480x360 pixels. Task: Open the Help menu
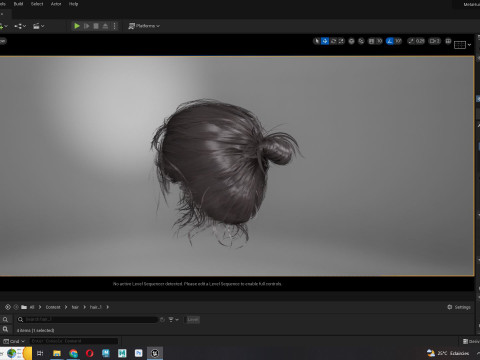tap(73, 4)
